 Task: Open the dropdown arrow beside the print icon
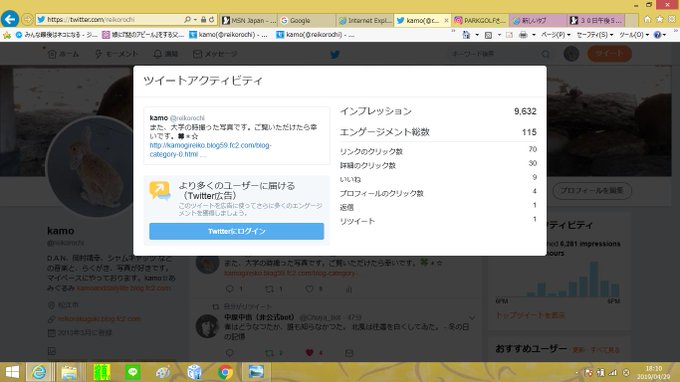point(534,35)
